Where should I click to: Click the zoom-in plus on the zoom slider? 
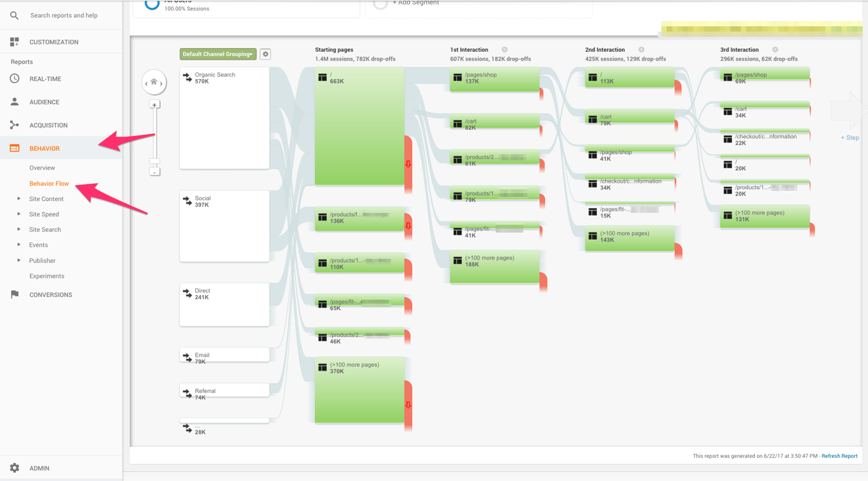[155, 104]
